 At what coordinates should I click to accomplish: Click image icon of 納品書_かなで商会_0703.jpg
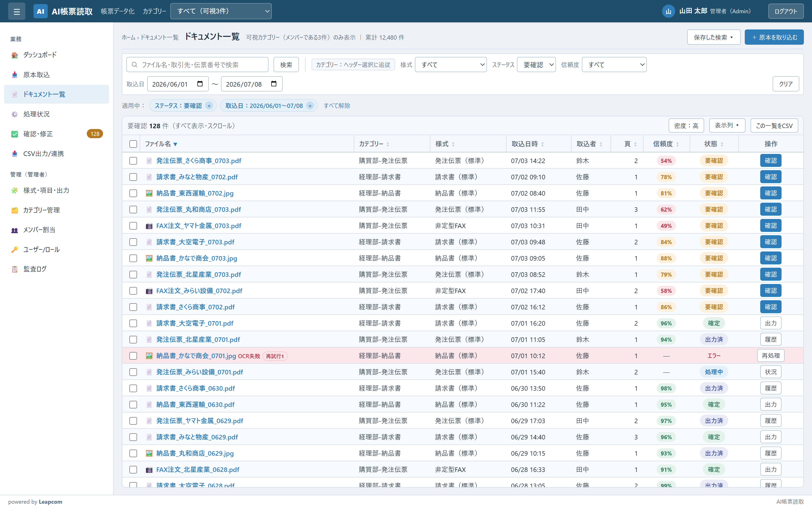(x=149, y=258)
